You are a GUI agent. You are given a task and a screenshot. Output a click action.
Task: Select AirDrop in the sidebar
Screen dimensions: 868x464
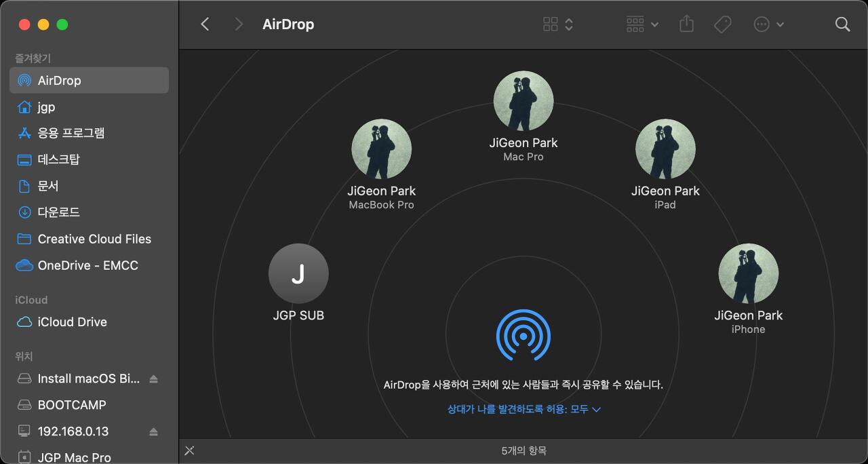tap(89, 80)
